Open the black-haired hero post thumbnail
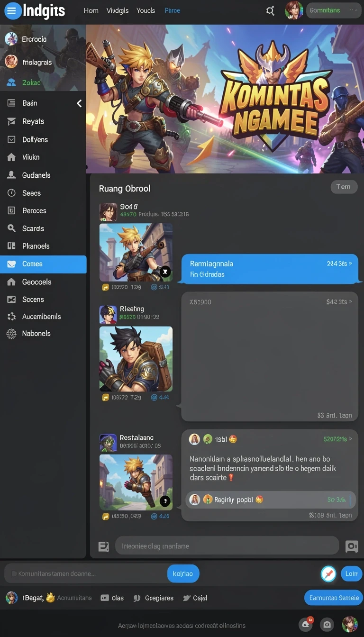Image resolution: width=364 pixels, height=637 pixels. pos(136,359)
